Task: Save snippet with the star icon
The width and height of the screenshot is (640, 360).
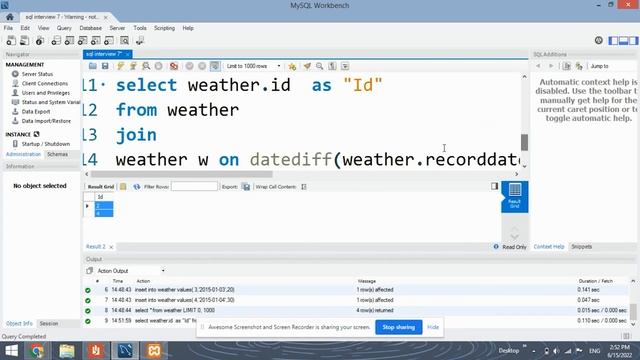Action: point(292,66)
